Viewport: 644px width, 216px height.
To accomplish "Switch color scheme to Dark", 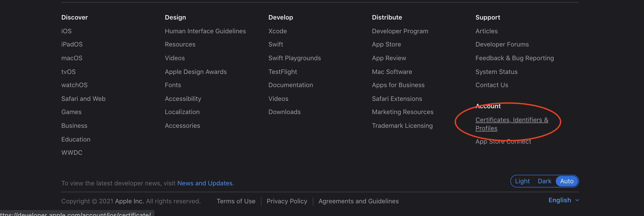I will [x=544, y=181].
